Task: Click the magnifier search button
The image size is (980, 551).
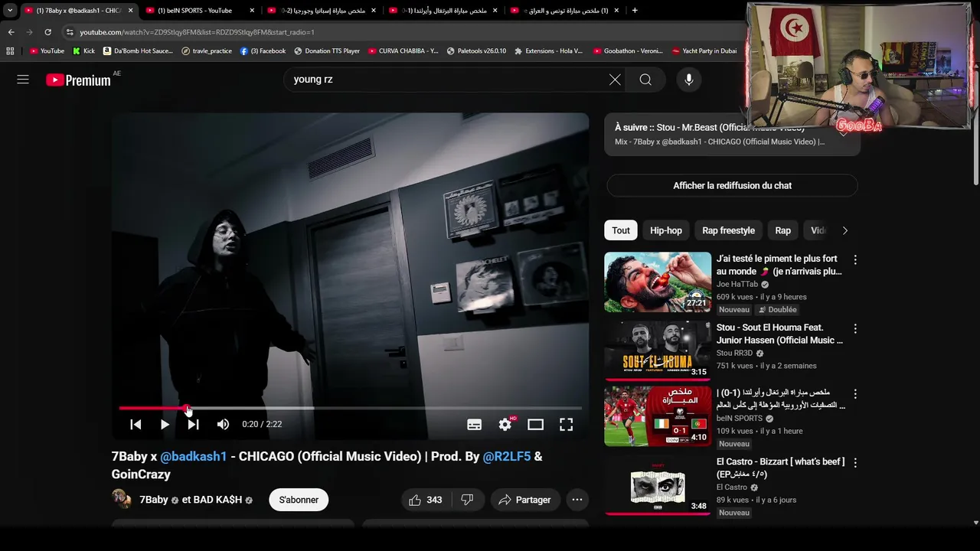Action: (x=645, y=80)
